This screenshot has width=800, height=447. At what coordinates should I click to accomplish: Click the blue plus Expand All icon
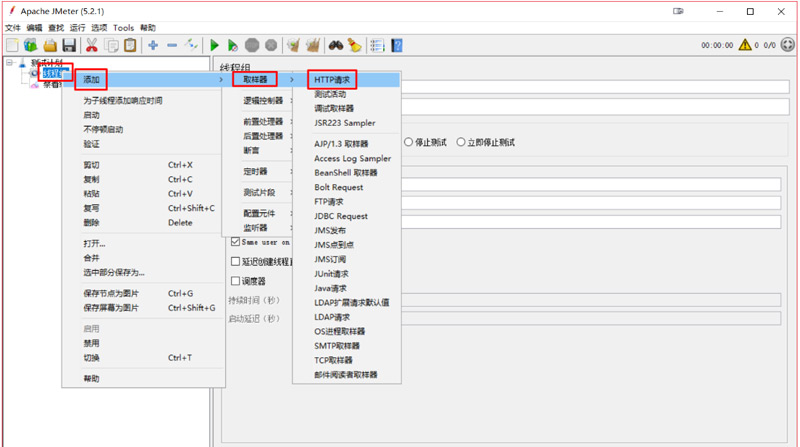click(153, 45)
